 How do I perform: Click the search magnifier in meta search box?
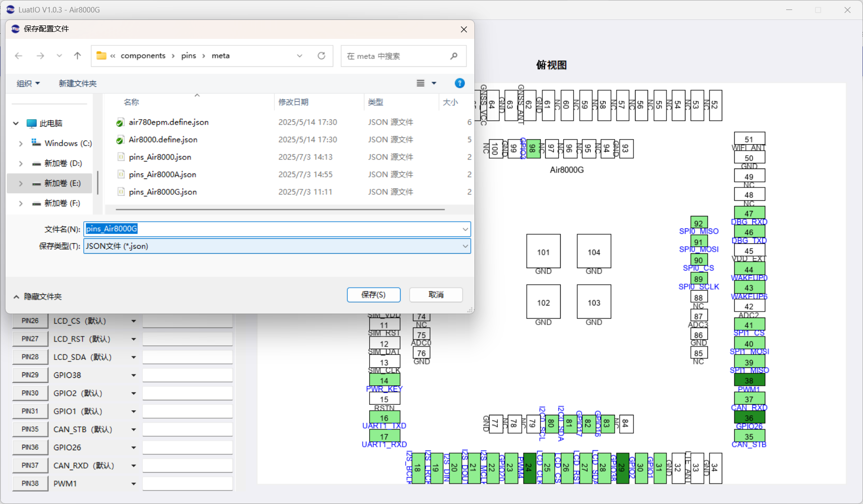pos(453,56)
